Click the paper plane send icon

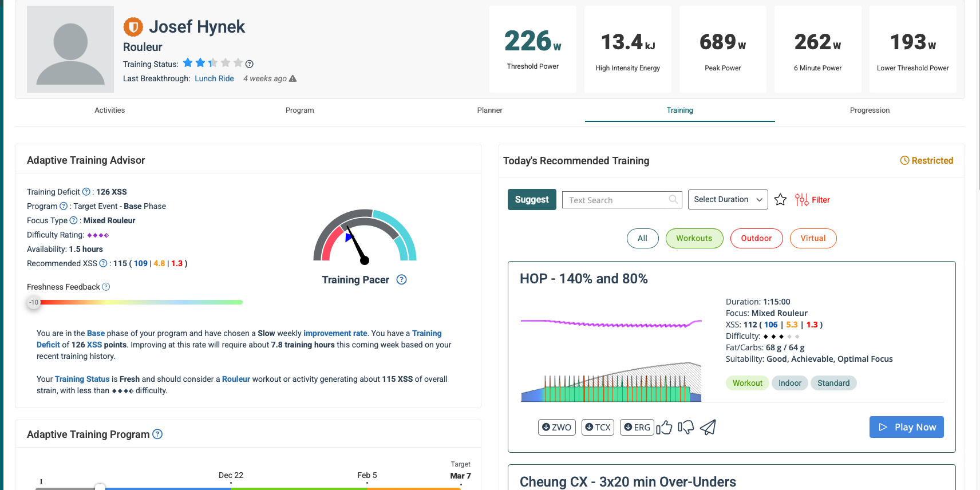708,428
